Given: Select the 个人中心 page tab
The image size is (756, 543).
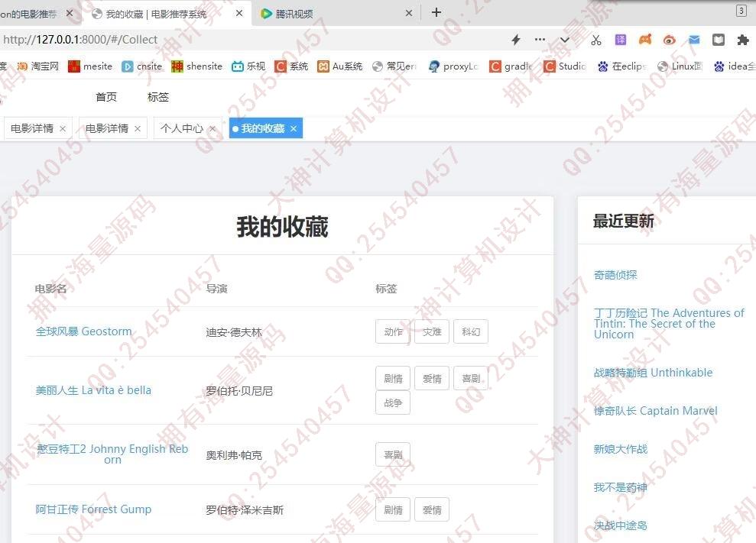Looking at the screenshot, I should (181, 128).
